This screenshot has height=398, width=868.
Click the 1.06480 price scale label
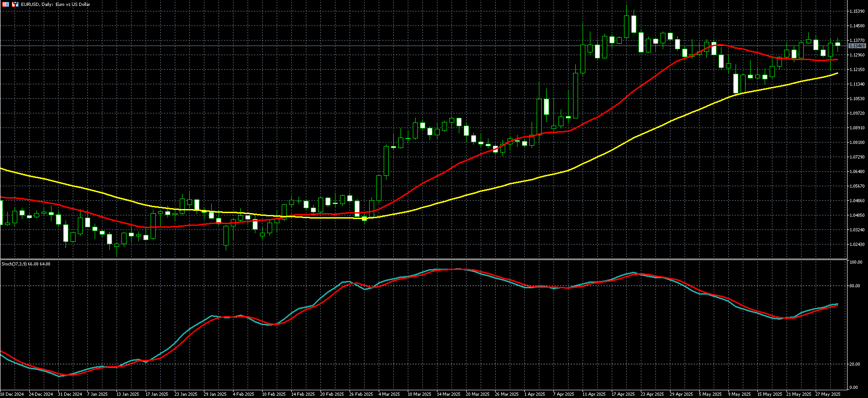857,172
